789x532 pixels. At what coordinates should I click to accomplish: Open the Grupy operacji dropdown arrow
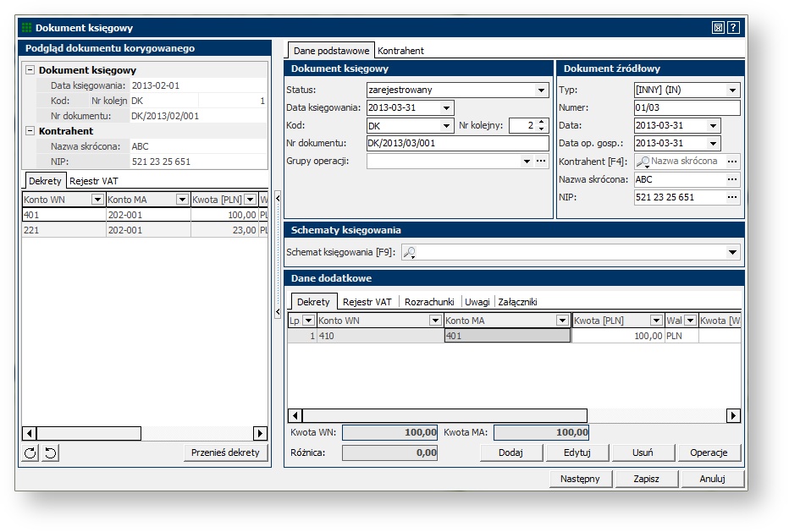coord(527,162)
